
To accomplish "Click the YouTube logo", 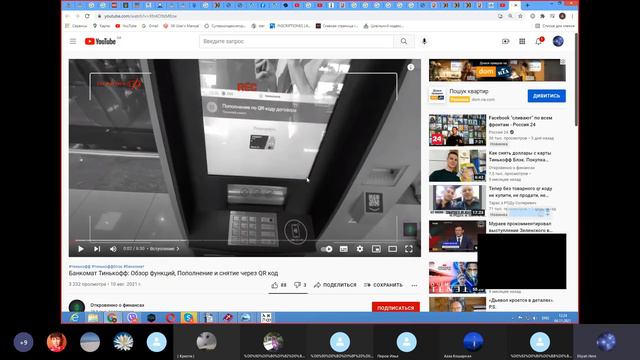I will click(100, 41).
